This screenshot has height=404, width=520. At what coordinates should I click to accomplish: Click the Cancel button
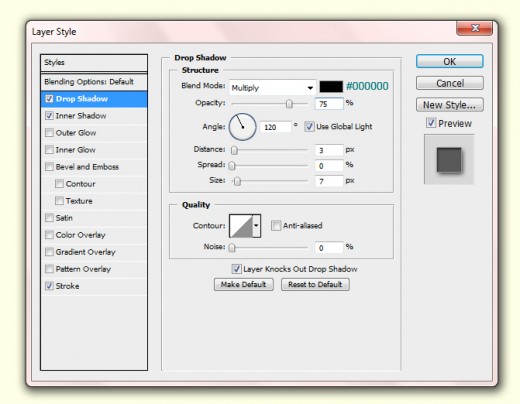[x=450, y=83]
